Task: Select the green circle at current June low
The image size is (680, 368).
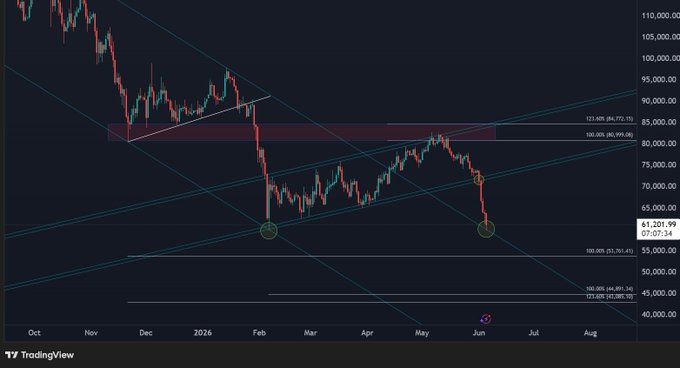Action: [486, 229]
